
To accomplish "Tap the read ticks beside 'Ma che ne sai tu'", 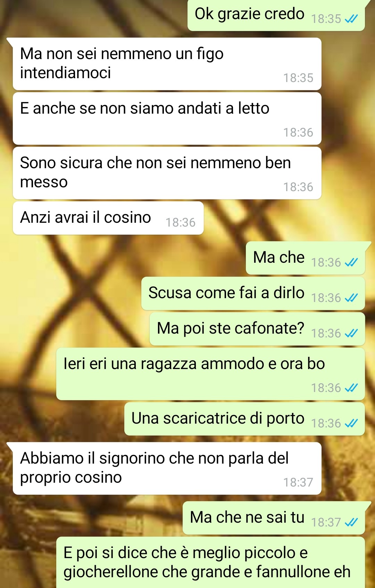I will tap(351, 522).
